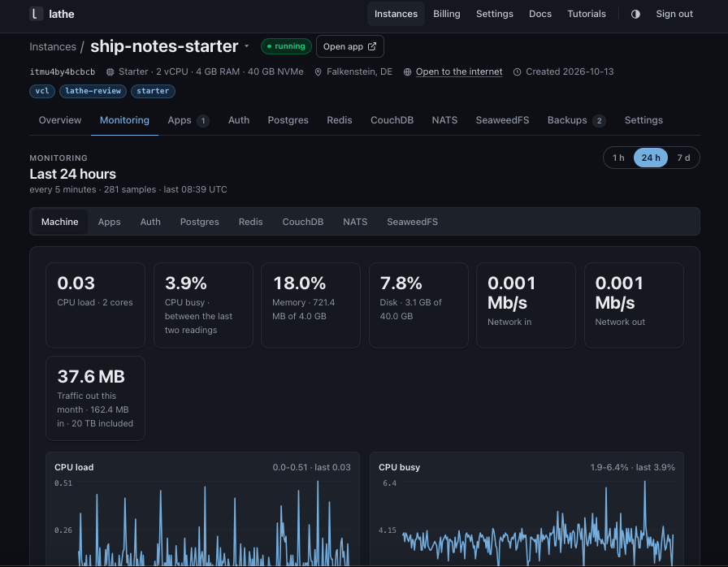Open the Apps tab with count badge

188,120
